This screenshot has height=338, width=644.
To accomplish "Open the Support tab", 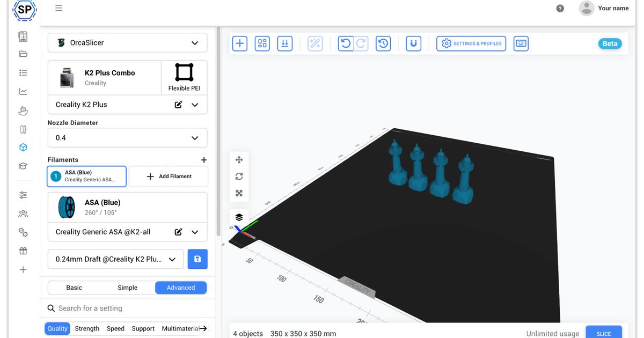I will pos(143,328).
